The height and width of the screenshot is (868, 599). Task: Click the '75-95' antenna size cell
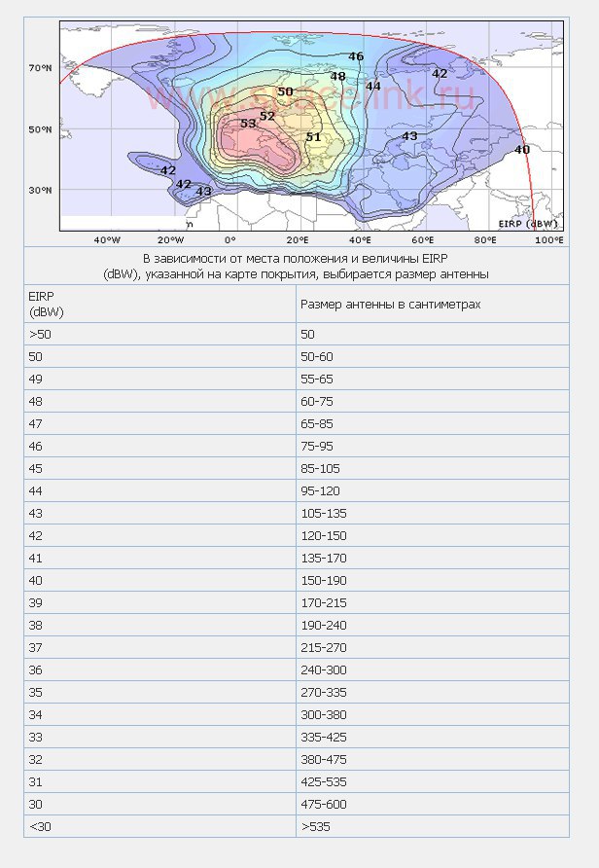(x=433, y=447)
